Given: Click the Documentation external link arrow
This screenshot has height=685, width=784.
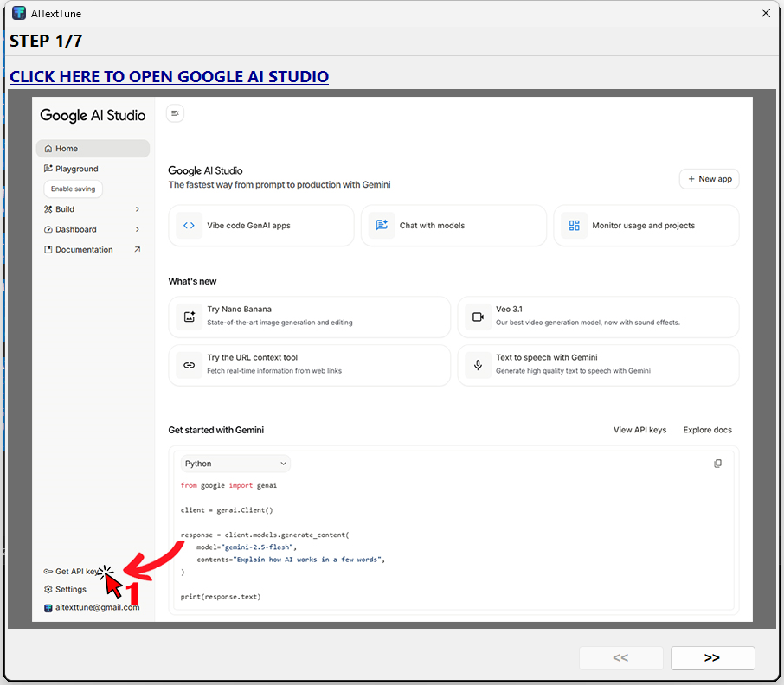Looking at the screenshot, I should pyautogui.click(x=138, y=249).
